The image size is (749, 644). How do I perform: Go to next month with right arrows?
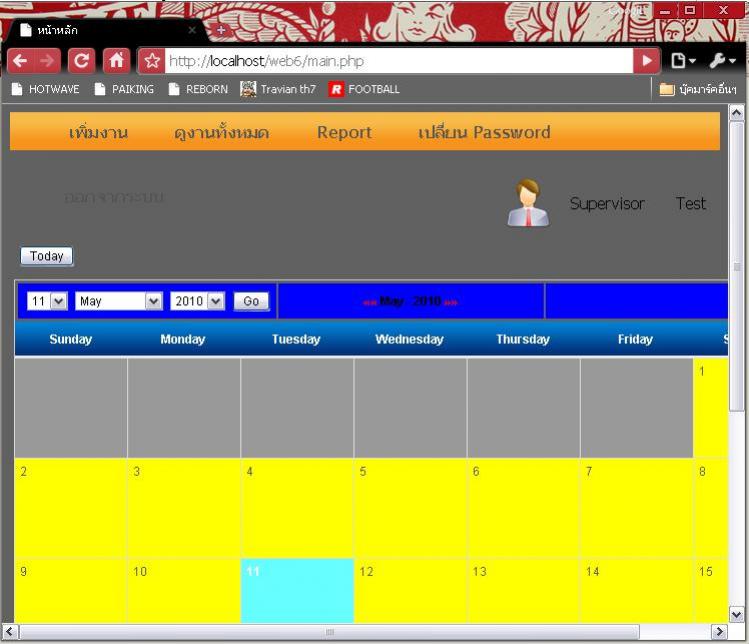pyautogui.click(x=450, y=302)
